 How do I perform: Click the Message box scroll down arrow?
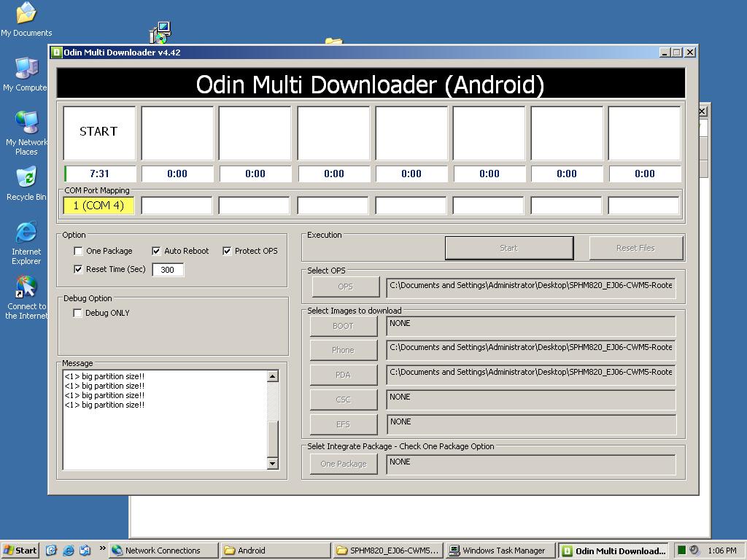click(x=273, y=463)
